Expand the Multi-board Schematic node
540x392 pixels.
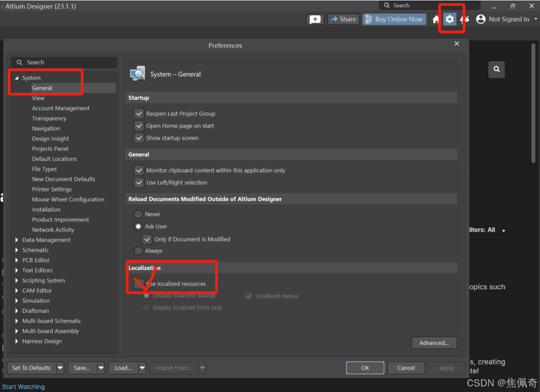tap(17, 321)
